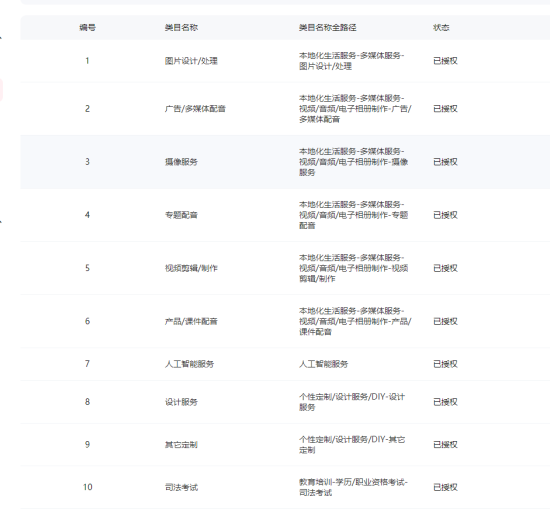Click the 已授权 status in row 1
Viewport: 550px width, 510px height.
click(445, 61)
